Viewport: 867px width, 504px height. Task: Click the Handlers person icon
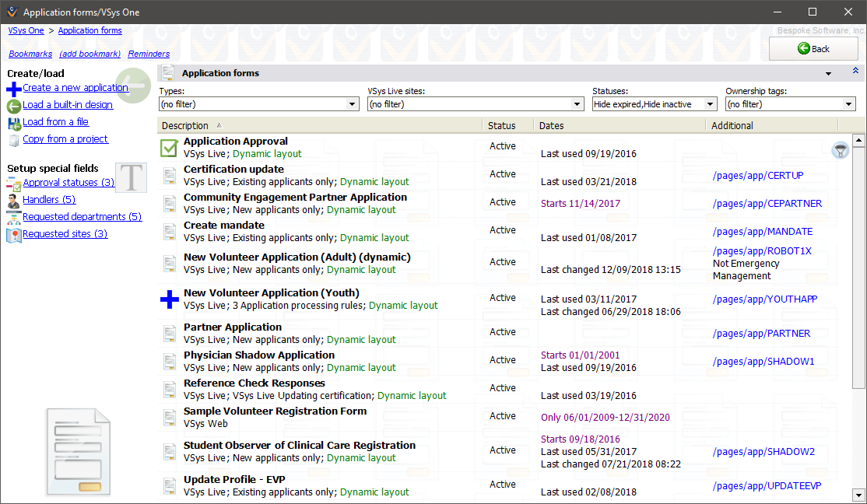click(x=15, y=199)
